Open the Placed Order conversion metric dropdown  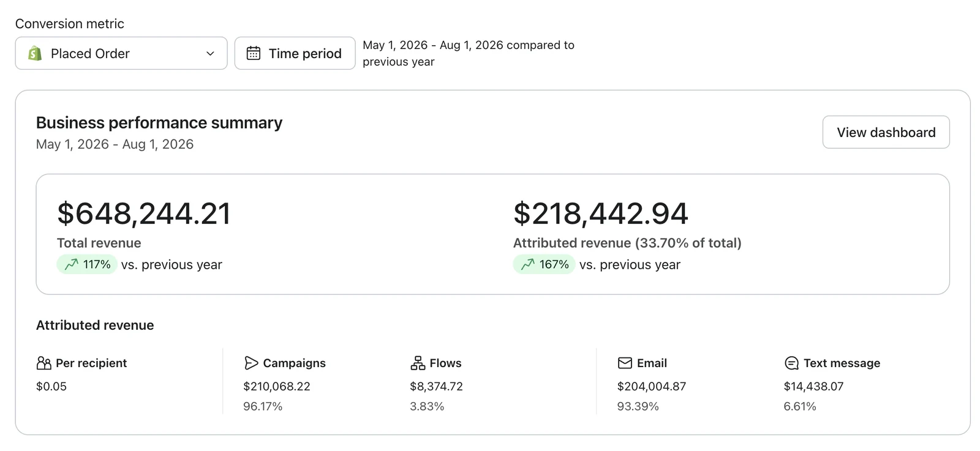pos(121,53)
